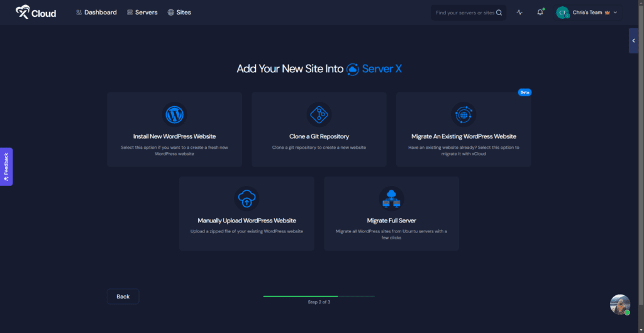The width and height of the screenshot is (644, 333).
Task: Expand the collapsed right side panel
Action: click(633, 41)
